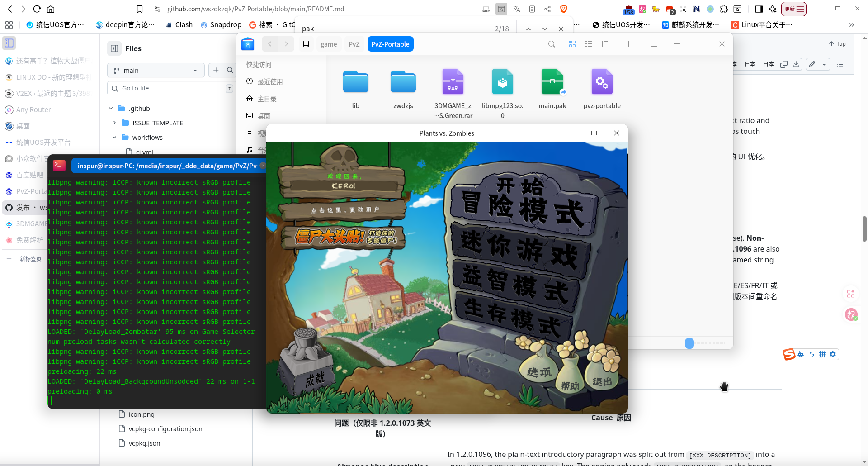Screen dimensions: 868x466
Task: Copy raw README content with copy icon
Action: [x=784, y=64]
